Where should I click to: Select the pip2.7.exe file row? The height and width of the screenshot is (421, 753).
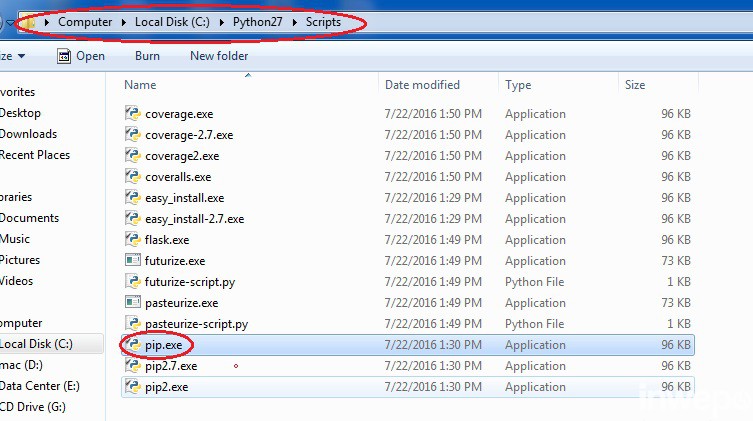(x=171, y=366)
